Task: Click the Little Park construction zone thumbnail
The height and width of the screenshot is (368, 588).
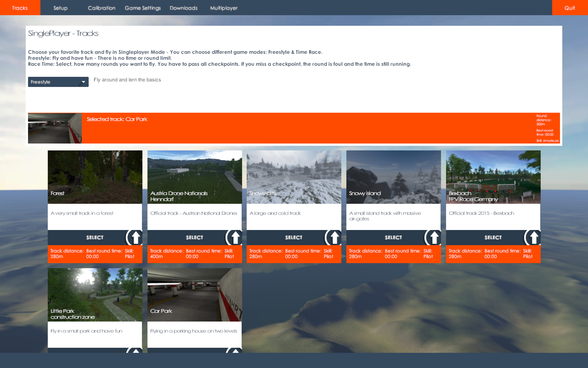Action: (x=95, y=295)
